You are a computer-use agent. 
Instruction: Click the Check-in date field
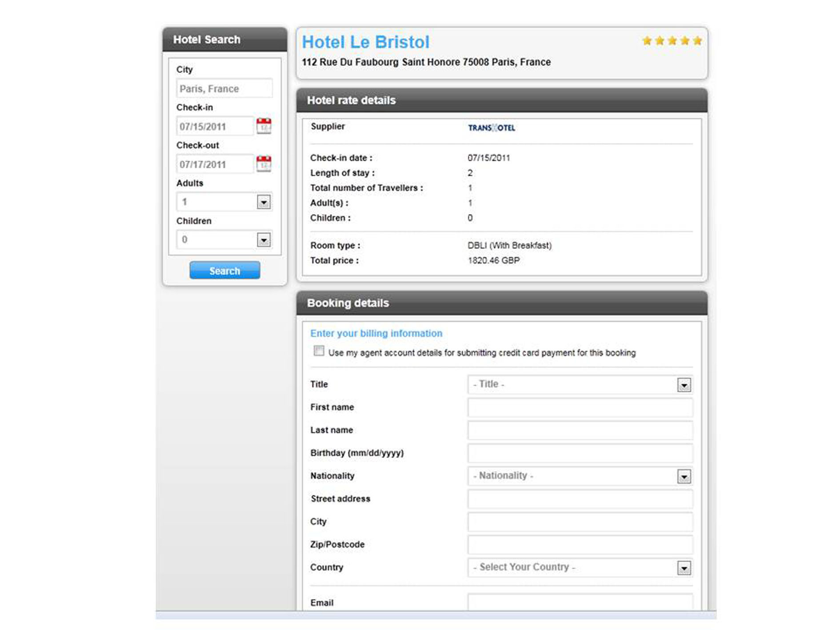215,127
